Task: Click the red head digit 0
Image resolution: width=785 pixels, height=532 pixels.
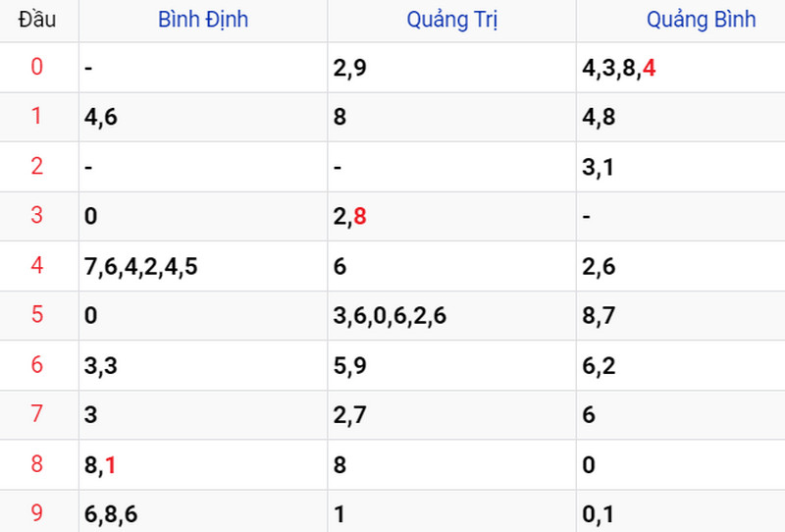Action: click(37, 67)
